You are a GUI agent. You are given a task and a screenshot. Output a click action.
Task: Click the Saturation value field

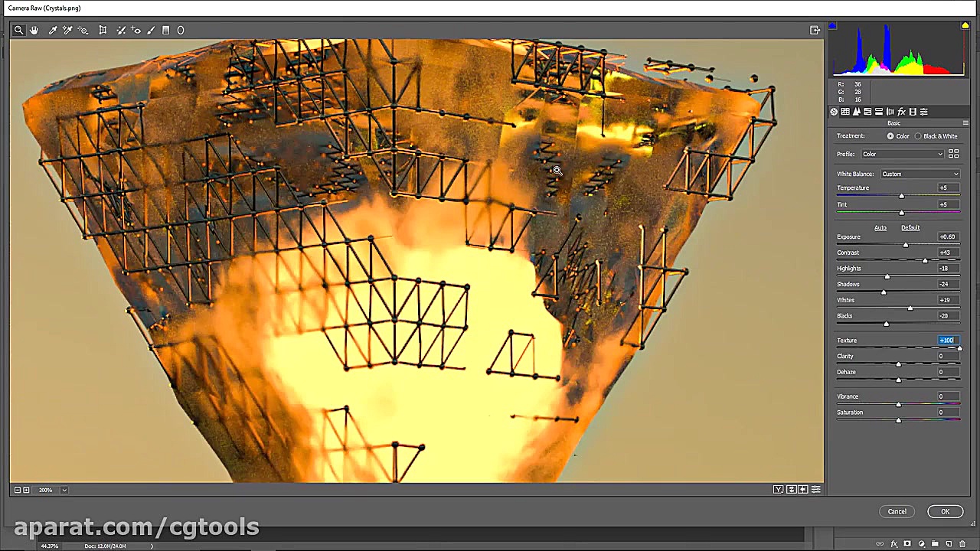(948, 412)
